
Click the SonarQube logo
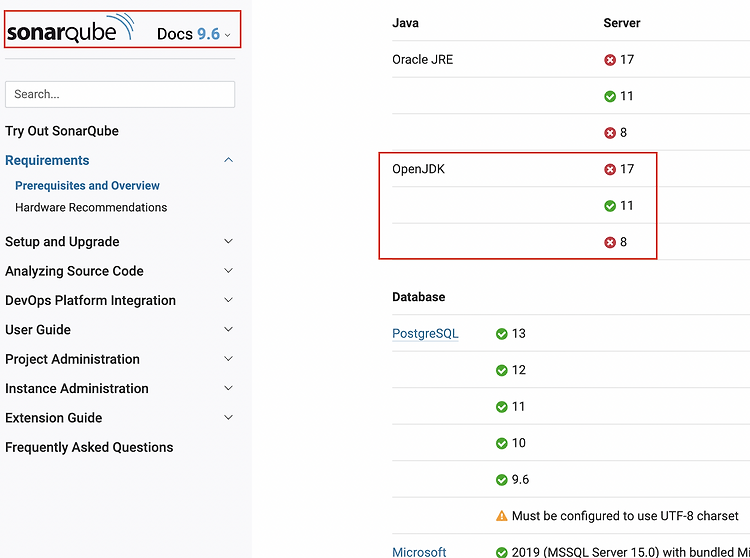[70, 29]
